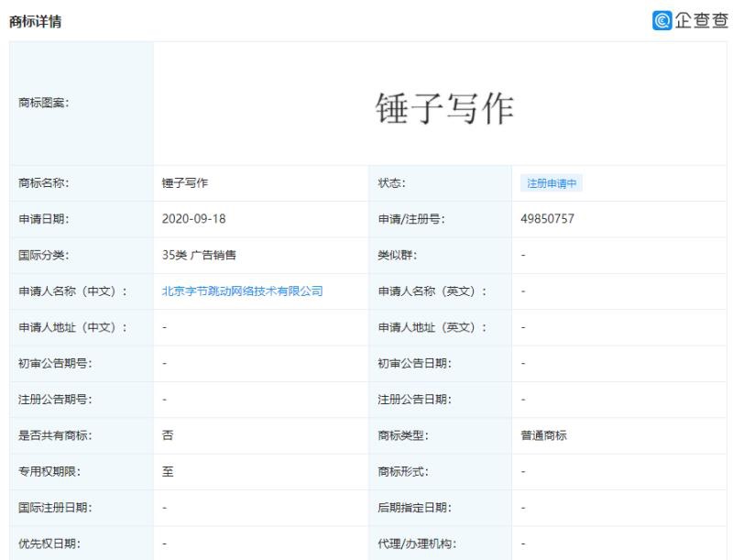Click the 专用权期限 value 至

[167, 472]
